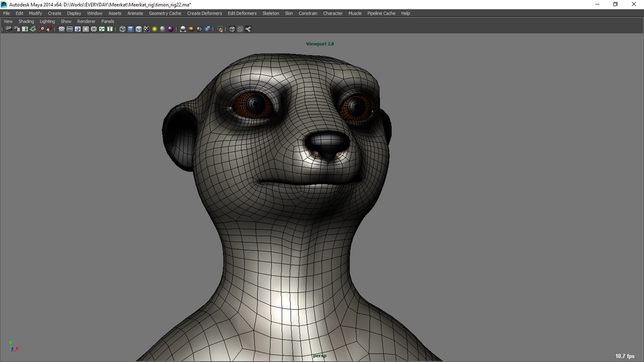The height and width of the screenshot is (362, 644).
Task: Click the 18.7 fps readout
Action: click(625, 356)
